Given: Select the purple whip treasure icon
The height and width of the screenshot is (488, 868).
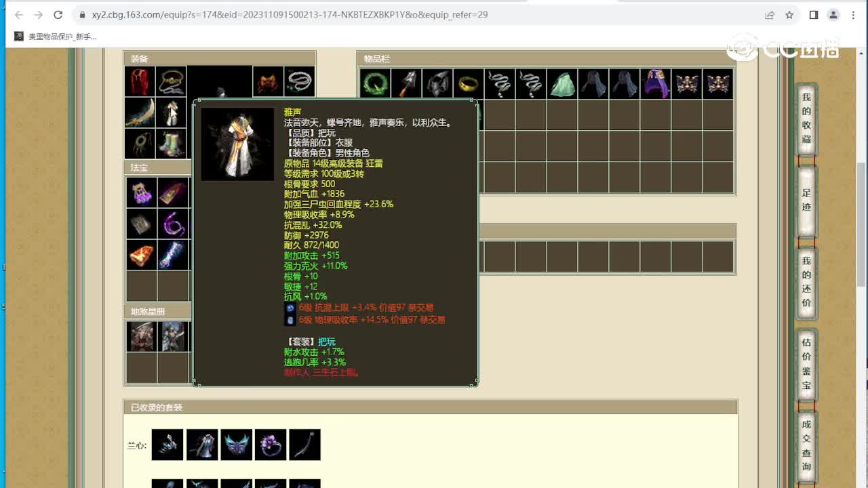Looking at the screenshot, I should pyautogui.click(x=173, y=224).
